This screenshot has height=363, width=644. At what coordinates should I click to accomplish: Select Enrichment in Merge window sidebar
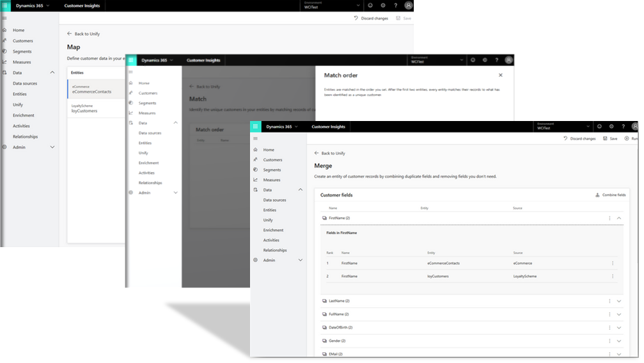point(274,230)
